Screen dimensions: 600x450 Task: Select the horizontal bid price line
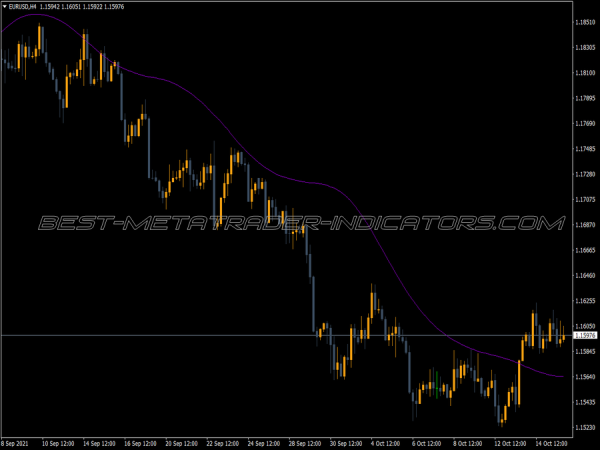point(287,336)
